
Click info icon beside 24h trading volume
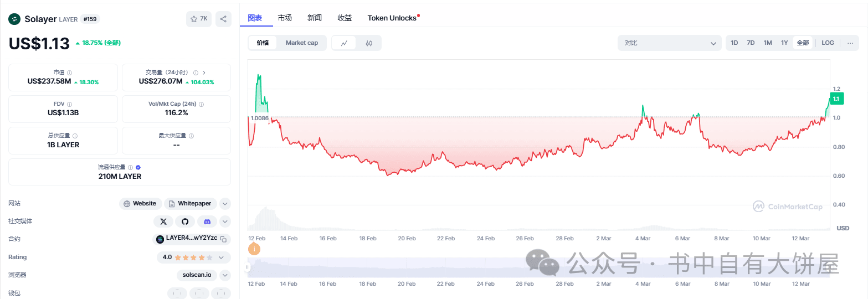tap(196, 73)
